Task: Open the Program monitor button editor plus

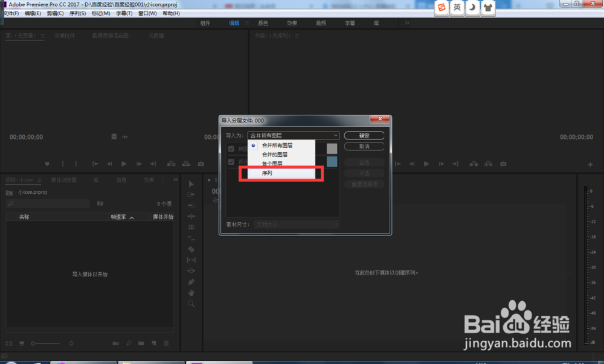Action: click(x=590, y=165)
